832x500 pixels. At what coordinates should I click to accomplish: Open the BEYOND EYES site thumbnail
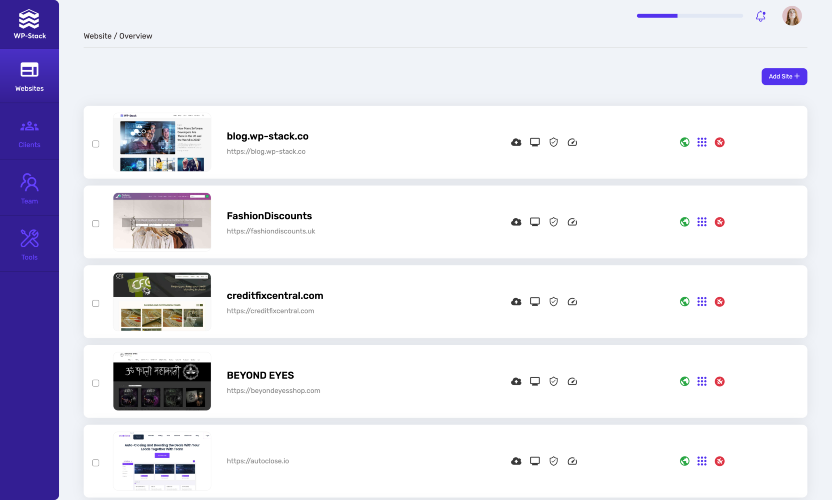162,381
